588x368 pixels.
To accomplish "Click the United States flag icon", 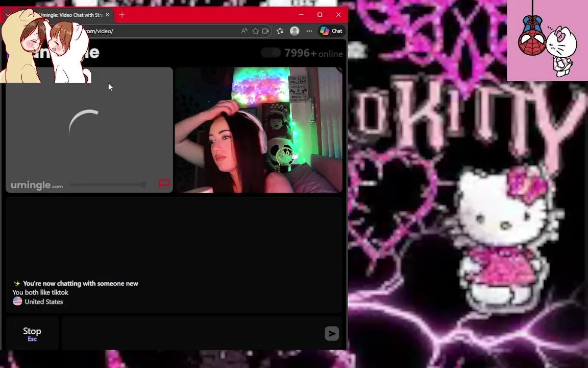I will [x=17, y=301].
